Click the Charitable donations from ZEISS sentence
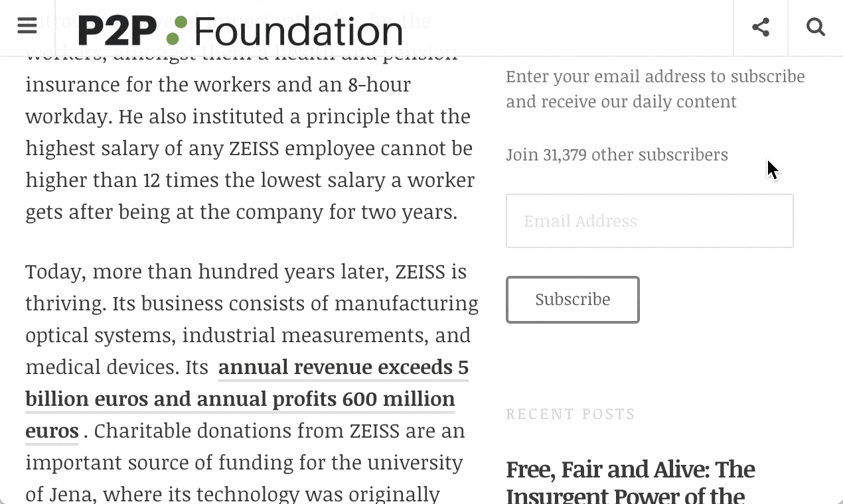The width and height of the screenshot is (843, 504). click(x=279, y=431)
